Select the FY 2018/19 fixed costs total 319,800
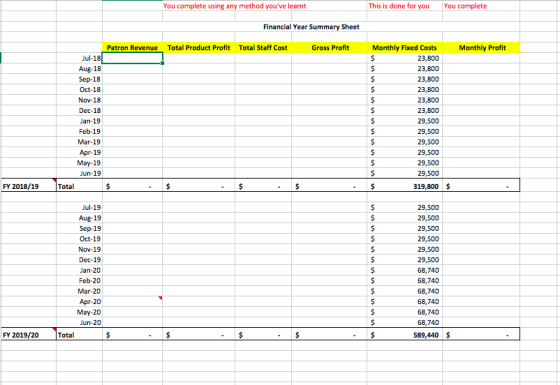Viewport: 560px width, 385px height. pyautogui.click(x=426, y=186)
